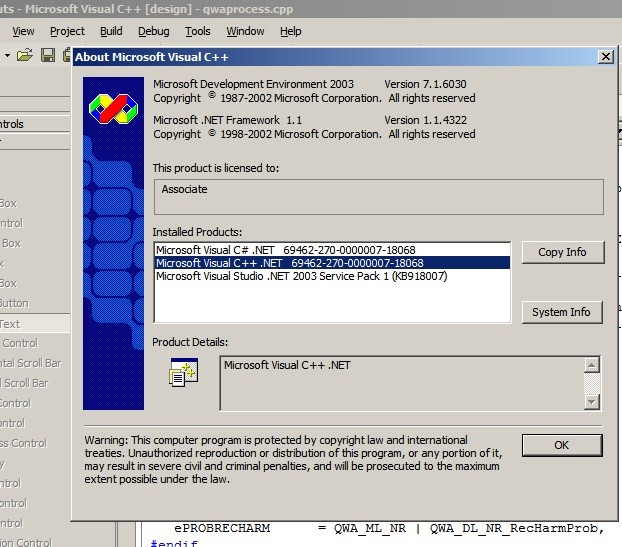This screenshot has width=622, height=547.
Task: Click the Product Details scroll down arrow
Action: [591, 402]
